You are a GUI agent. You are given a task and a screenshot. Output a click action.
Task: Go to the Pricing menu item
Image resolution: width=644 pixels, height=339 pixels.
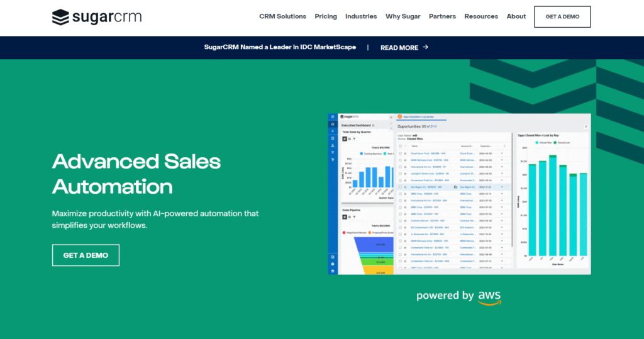(326, 16)
